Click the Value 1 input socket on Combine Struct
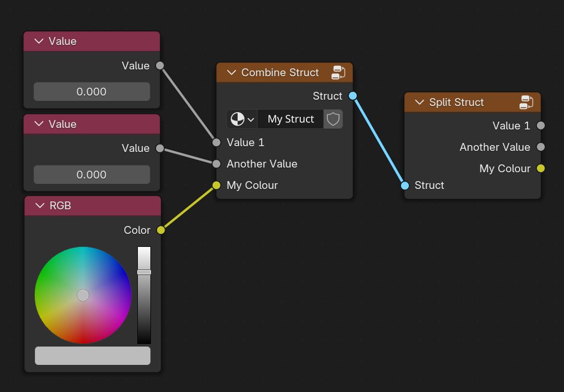Screen dimensions: 564x392 [216, 142]
